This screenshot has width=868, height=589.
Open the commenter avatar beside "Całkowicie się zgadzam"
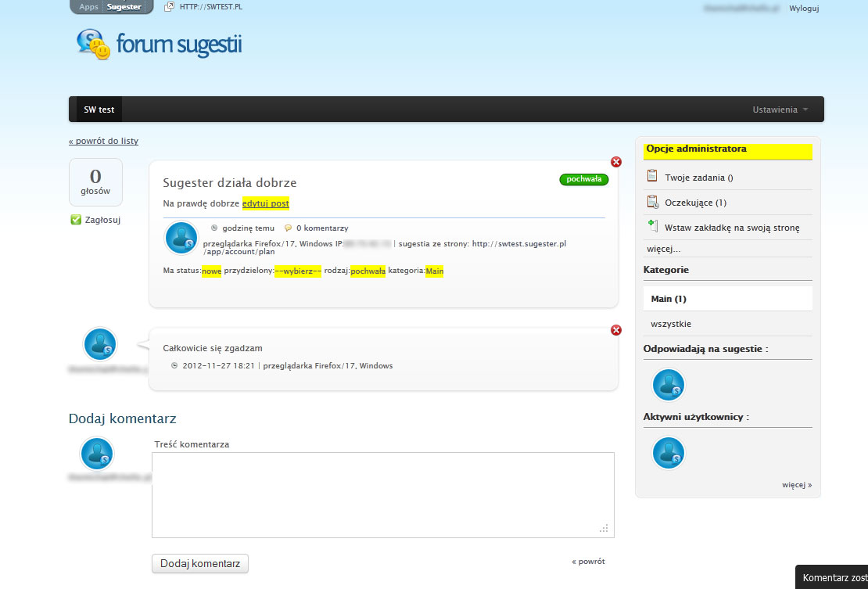coord(99,343)
